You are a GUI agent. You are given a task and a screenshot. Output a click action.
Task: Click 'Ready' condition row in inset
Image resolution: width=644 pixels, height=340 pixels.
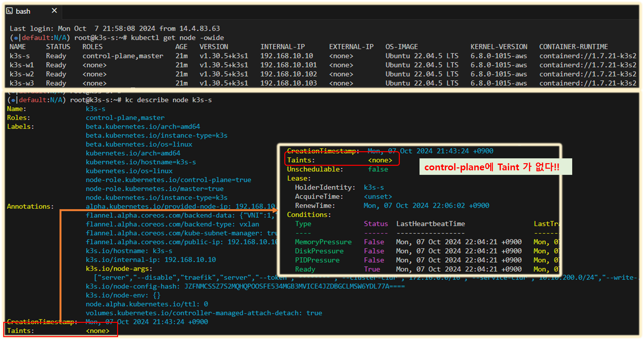click(427, 269)
